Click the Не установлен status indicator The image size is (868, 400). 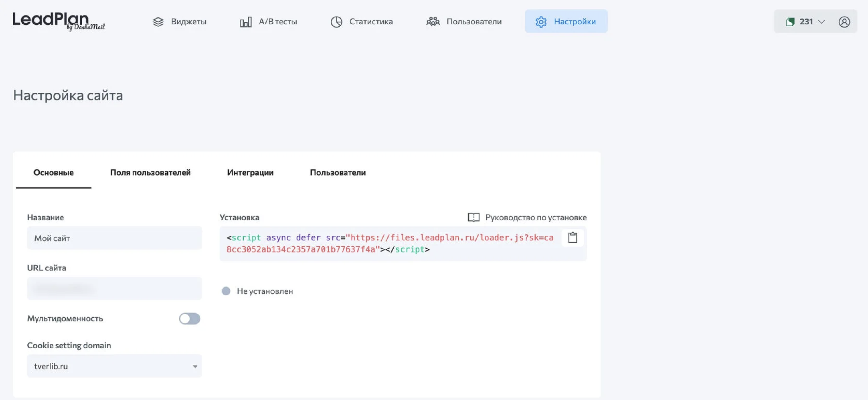(x=226, y=291)
